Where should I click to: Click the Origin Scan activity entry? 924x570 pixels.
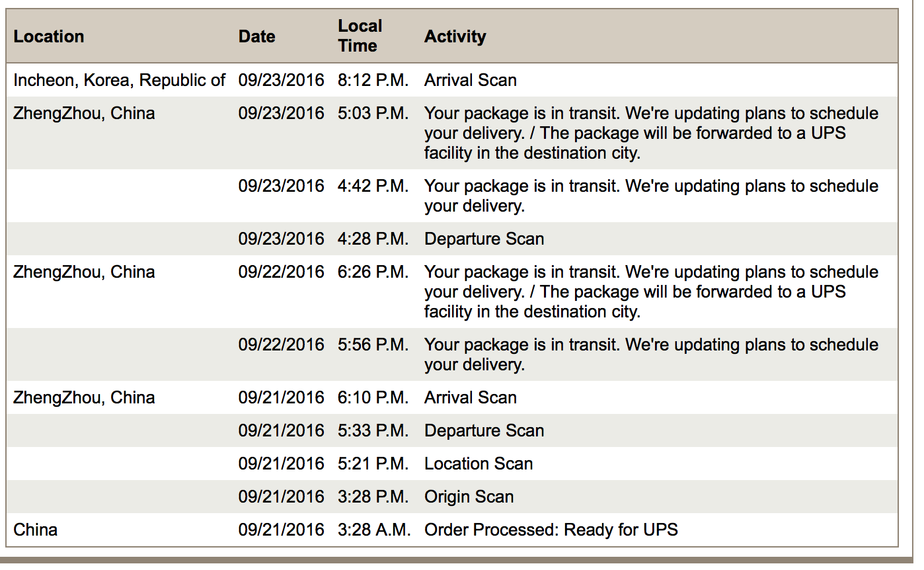pyautogui.click(x=469, y=497)
